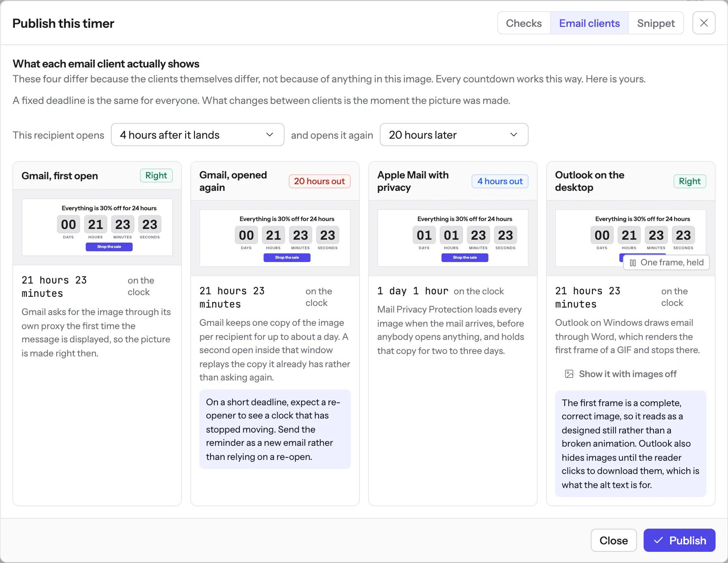Click the Gmail opened again timer preview
Screen dimensions: 728x563
[275, 238]
